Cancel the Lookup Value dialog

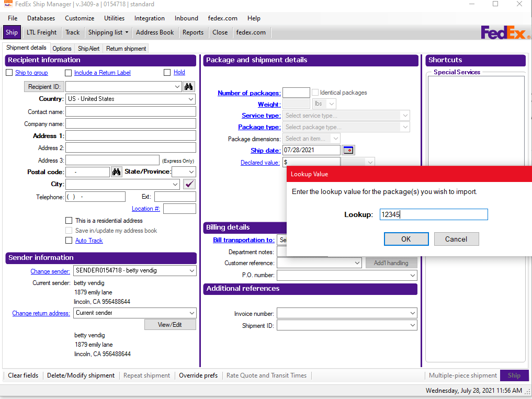tap(456, 239)
